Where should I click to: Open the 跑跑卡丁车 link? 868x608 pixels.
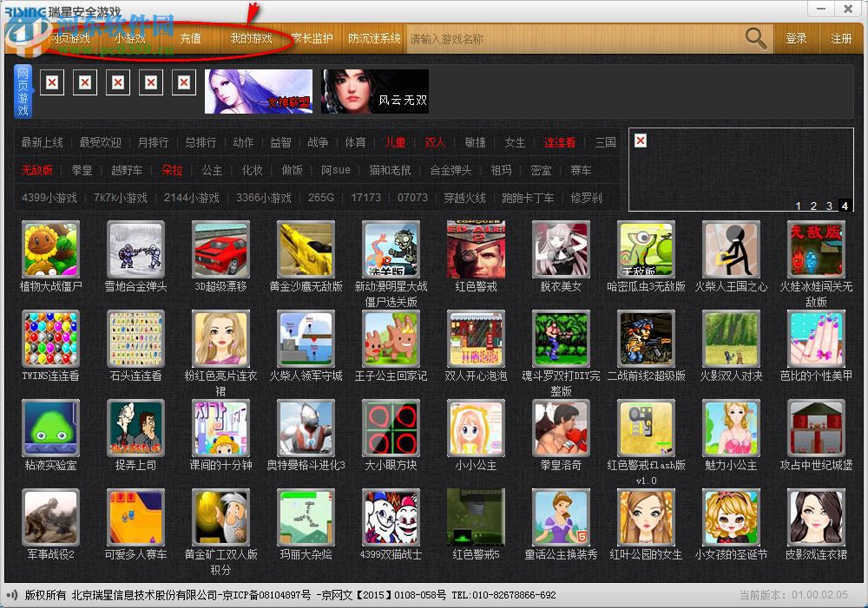(528, 198)
